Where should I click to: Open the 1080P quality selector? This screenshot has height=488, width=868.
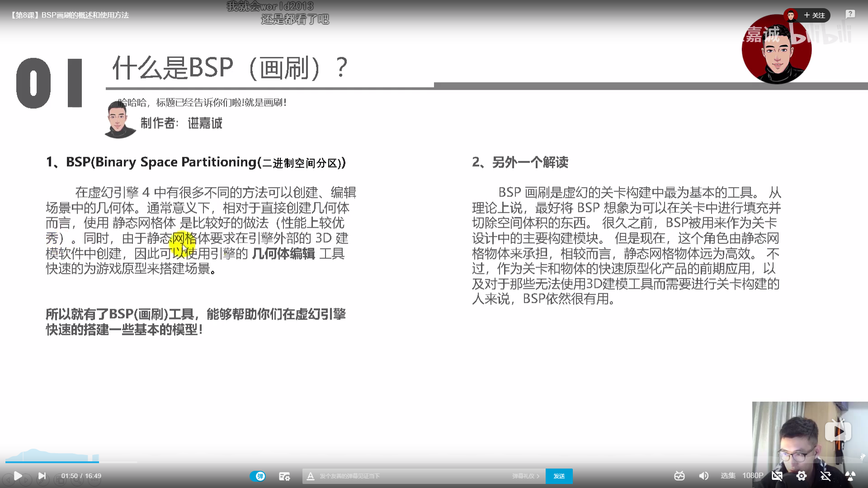point(753,475)
